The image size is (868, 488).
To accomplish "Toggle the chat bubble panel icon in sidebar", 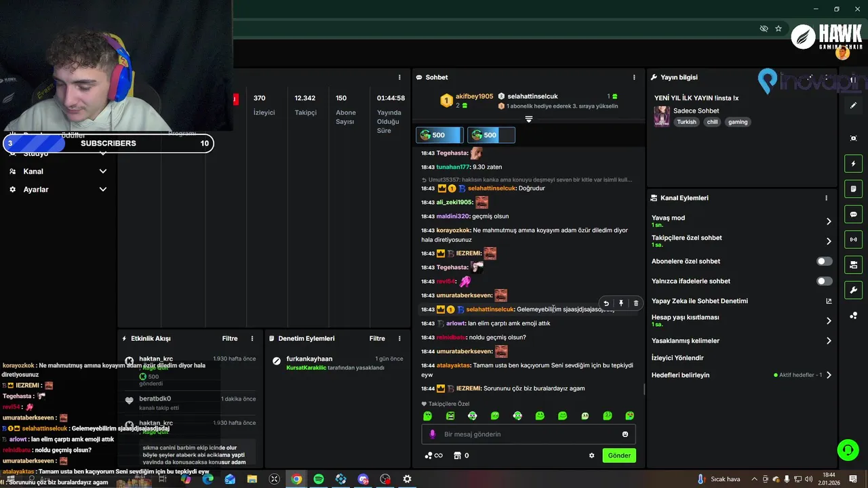I will [853, 214].
